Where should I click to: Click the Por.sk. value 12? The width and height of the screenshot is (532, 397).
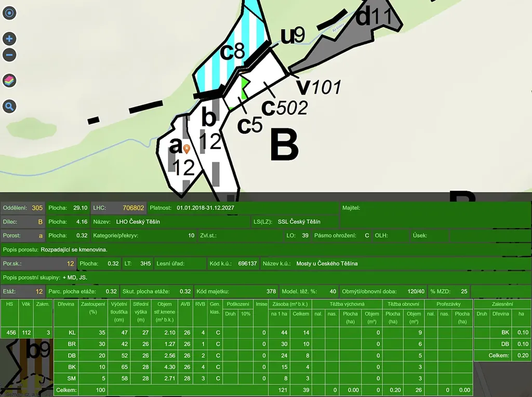point(70,263)
